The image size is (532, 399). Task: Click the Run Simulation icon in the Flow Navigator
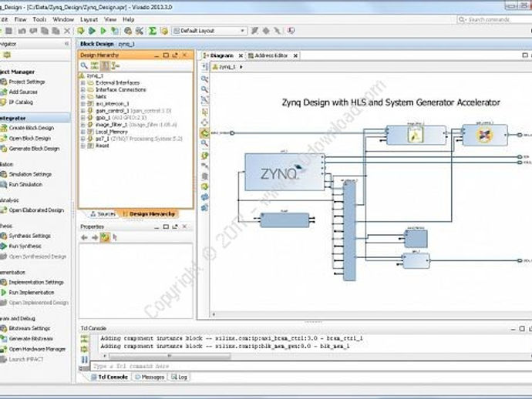point(3,184)
